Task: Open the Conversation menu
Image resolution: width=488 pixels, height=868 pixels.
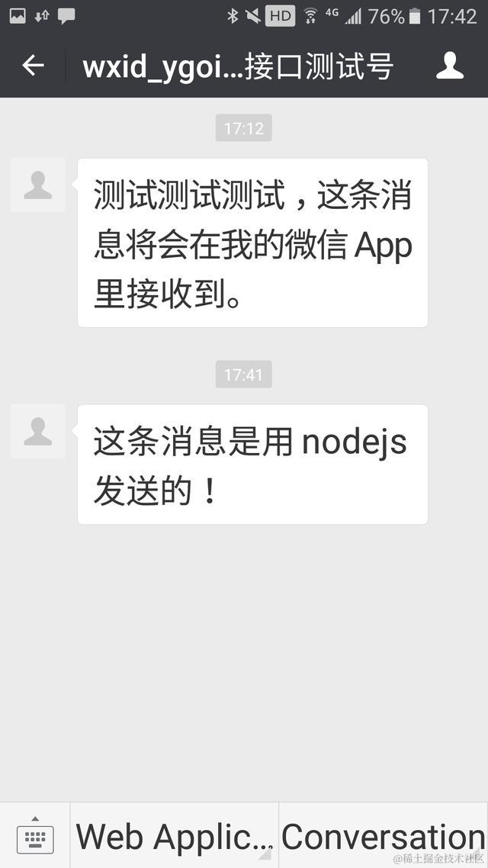Action: (384, 836)
